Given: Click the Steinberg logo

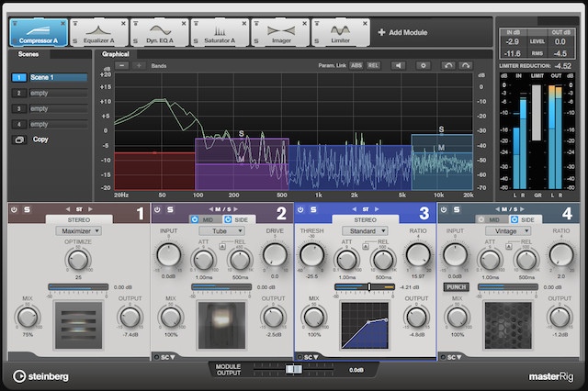Looking at the screenshot, I should pyautogui.click(x=40, y=376).
